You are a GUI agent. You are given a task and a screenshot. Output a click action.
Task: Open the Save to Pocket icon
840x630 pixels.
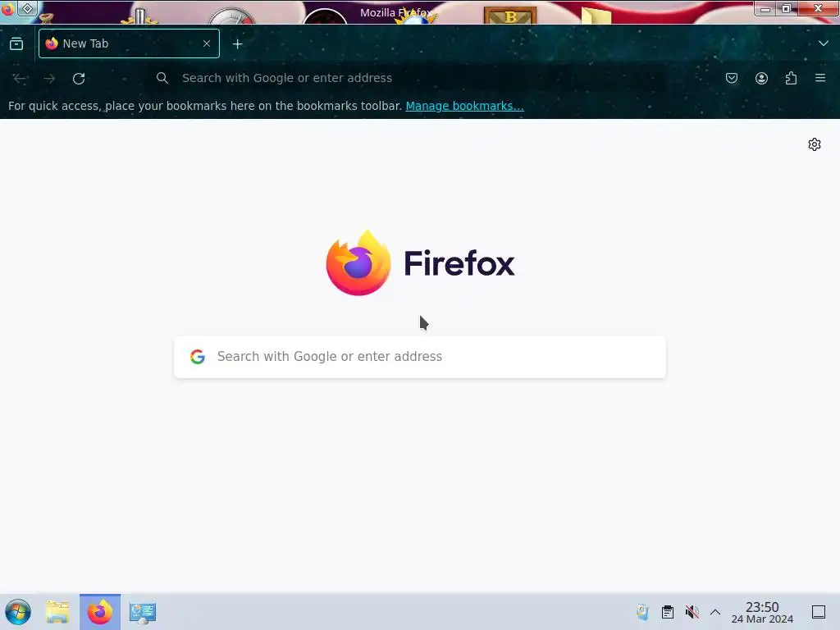coord(732,78)
